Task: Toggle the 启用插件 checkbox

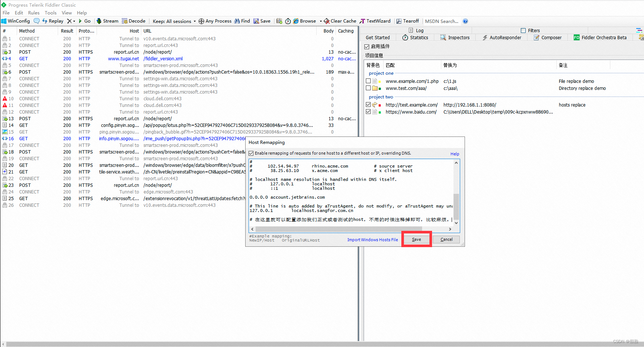Action: tap(367, 47)
